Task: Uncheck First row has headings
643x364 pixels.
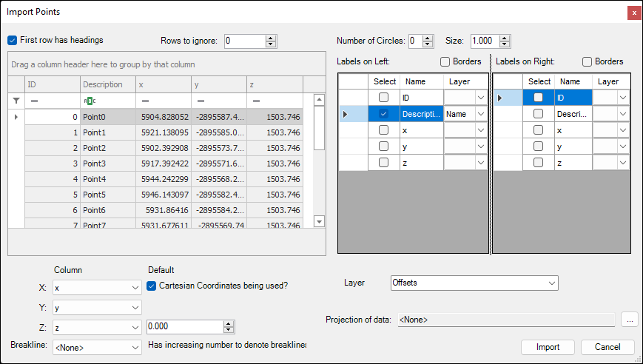Action: (x=12, y=40)
